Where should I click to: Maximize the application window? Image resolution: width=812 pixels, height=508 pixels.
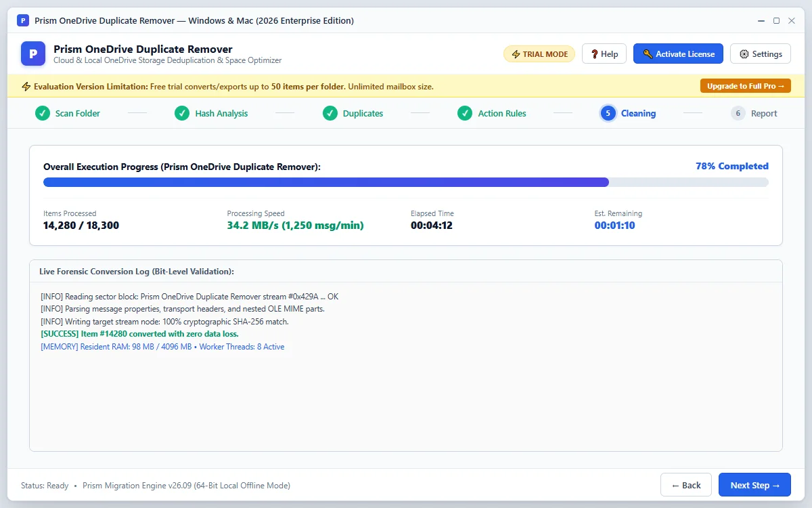pos(776,20)
